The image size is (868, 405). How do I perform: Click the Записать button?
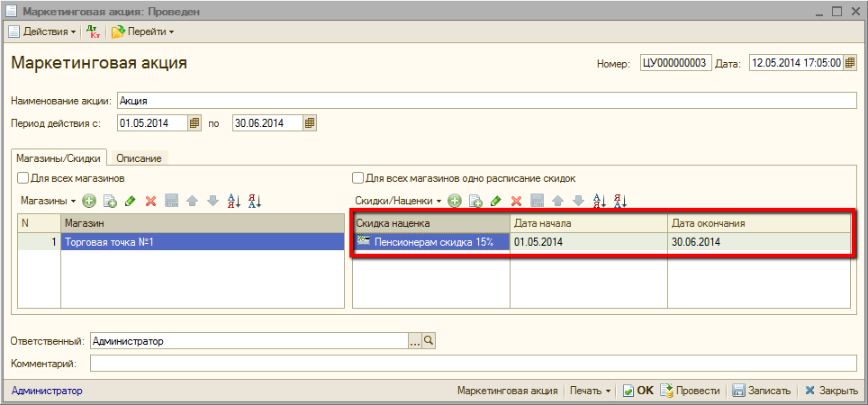[762, 391]
